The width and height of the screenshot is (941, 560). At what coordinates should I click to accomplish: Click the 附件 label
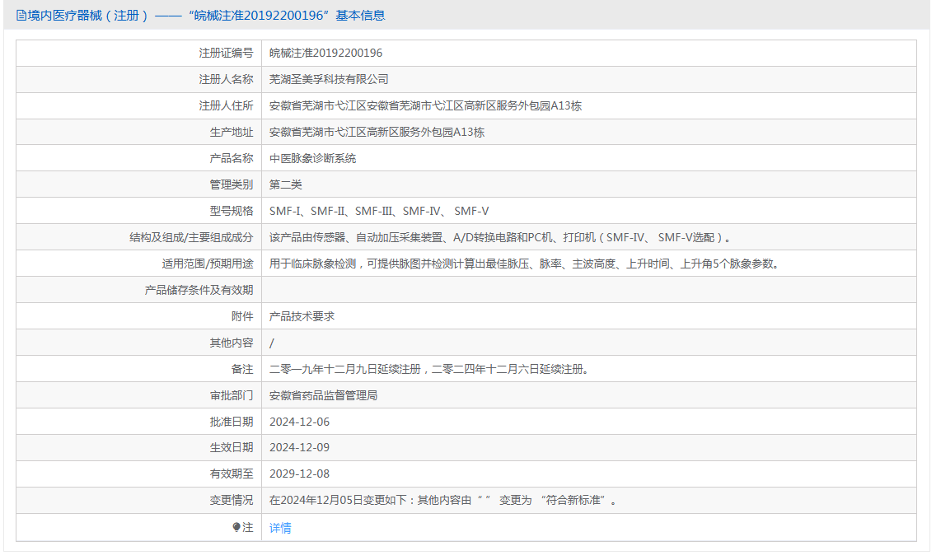click(242, 316)
